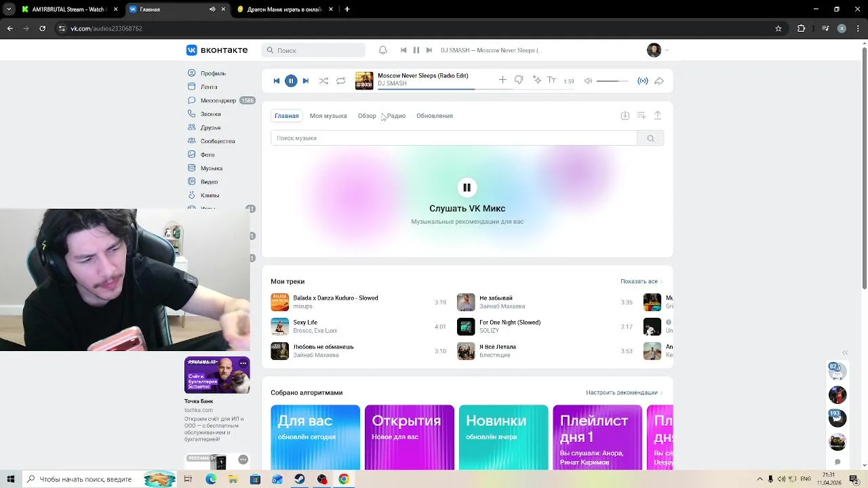Open Фото in sidebar
The image size is (868, 488).
pyautogui.click(x=208, y=155)
